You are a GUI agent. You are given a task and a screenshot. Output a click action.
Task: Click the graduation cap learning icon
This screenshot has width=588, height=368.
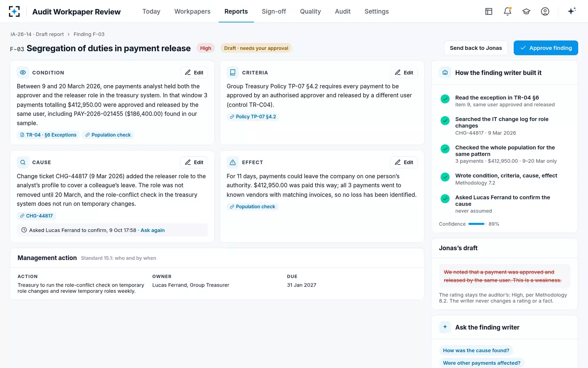526,11
